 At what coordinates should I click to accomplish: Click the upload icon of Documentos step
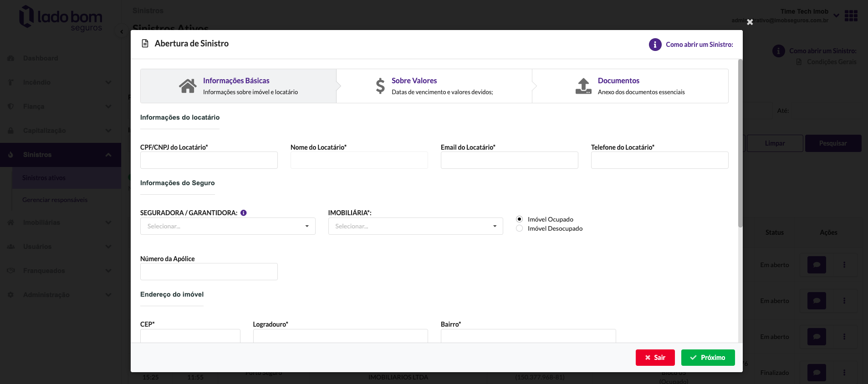pyautogui.click(x=583, y=86)
